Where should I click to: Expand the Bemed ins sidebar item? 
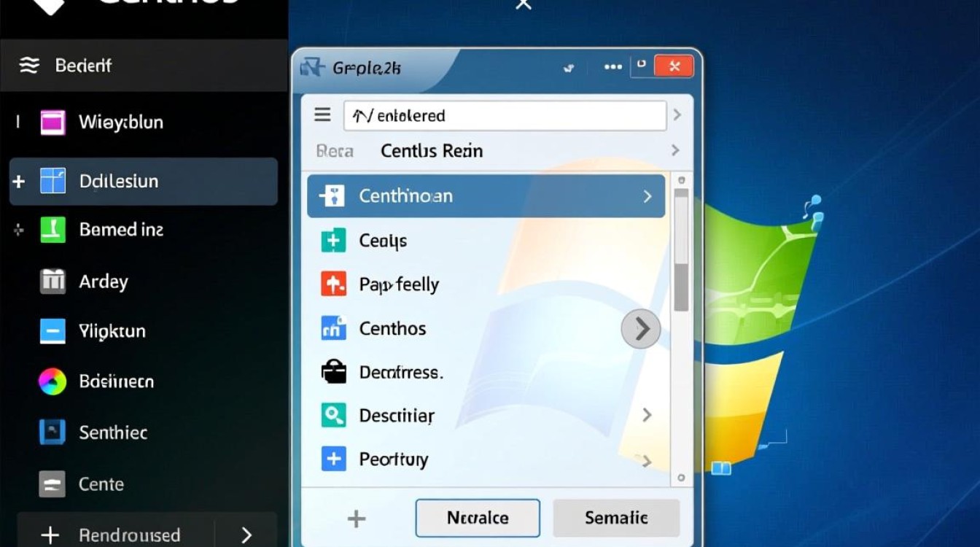click(19, 230)
